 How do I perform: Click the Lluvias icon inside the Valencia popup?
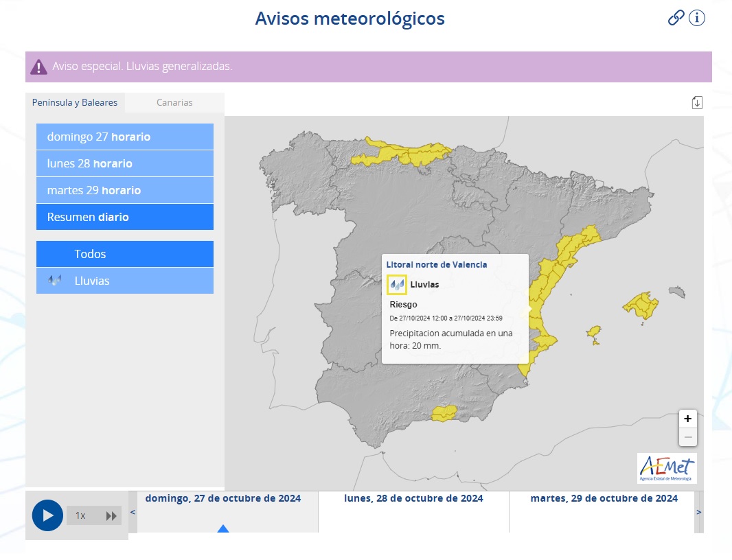point(397,284)
